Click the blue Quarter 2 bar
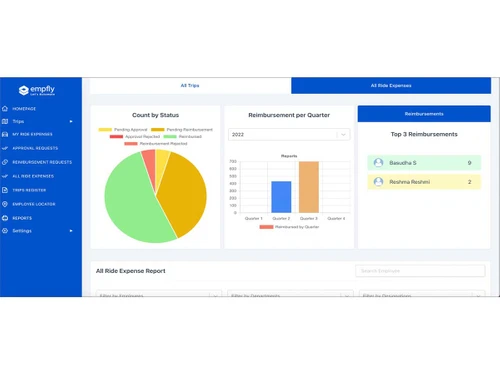This screenshot has width=500, height=375. pos(281,197)
